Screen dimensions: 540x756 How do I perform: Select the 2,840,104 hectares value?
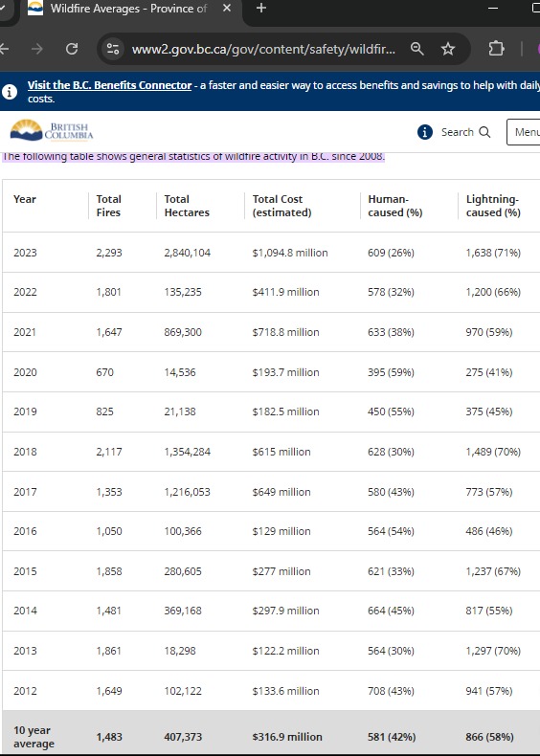tap(188, 253)
